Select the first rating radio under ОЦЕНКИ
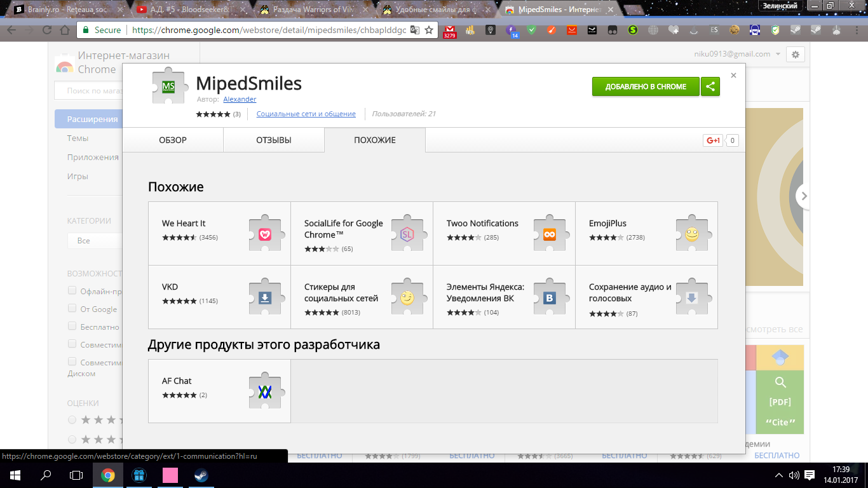The height and width of the screenshot is (488, 868). [72, 420]
